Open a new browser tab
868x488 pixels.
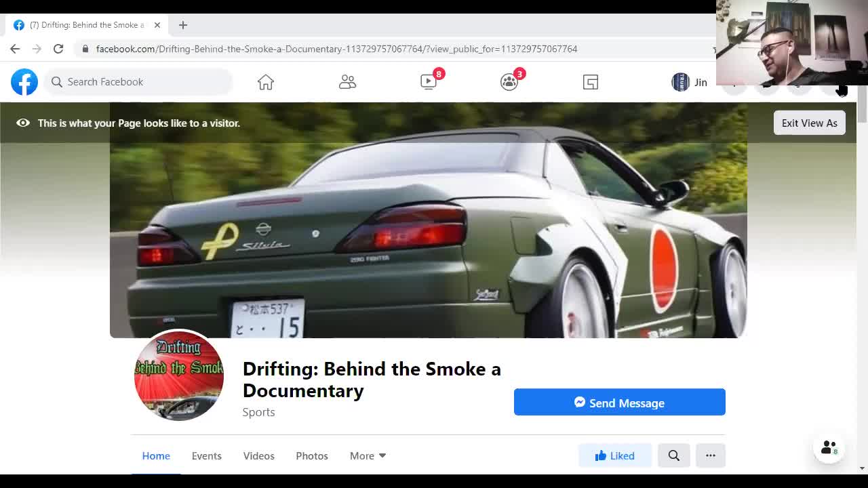(182, 25)
